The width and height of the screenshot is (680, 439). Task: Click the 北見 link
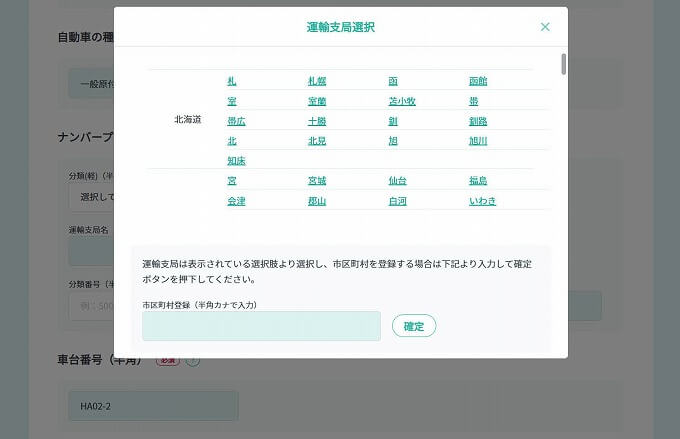click(317, 141)
